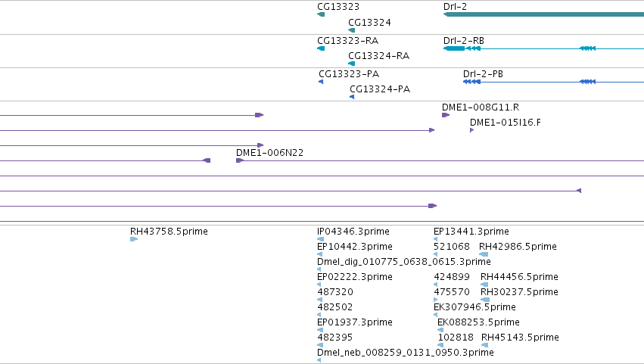Click the CG13324-PA protein label
Viewport: 644px width, 364px height.
380,89
